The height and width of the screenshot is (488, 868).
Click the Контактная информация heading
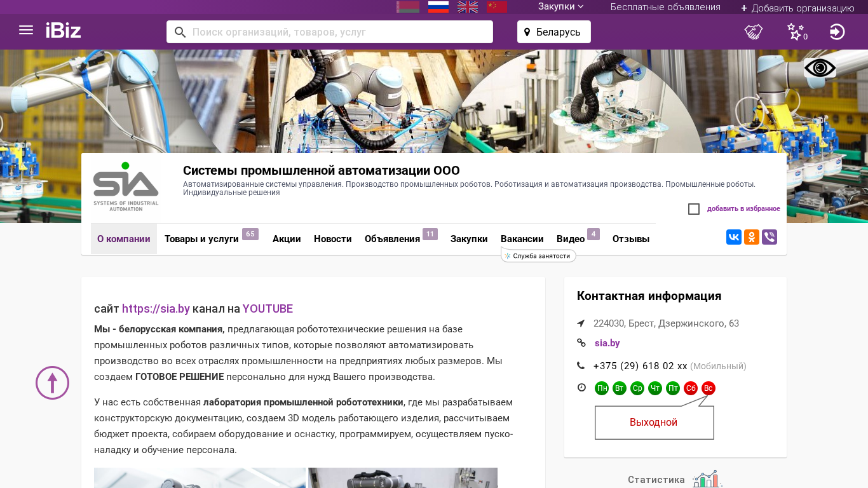point(649,295)
